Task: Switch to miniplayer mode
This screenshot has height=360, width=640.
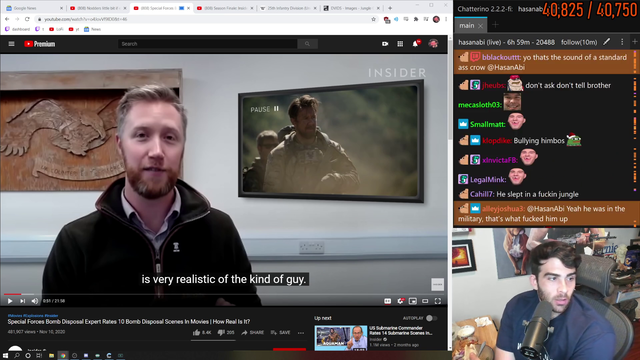Action: (413, 301)
